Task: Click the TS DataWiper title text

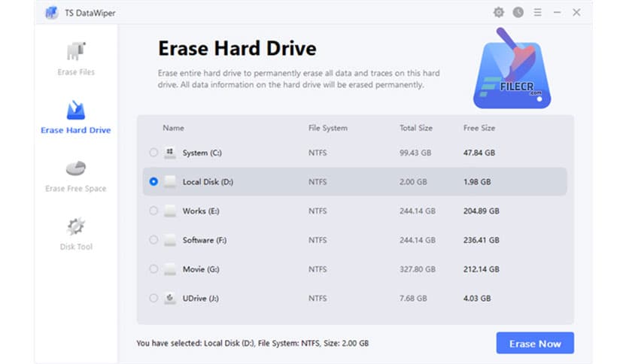Action: click(90, 14)
